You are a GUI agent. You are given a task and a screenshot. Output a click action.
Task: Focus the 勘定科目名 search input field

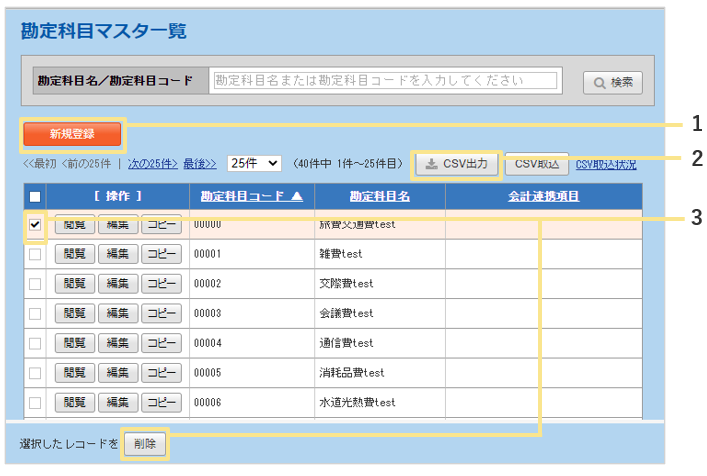pyautogui.click(x=385, y=81)
